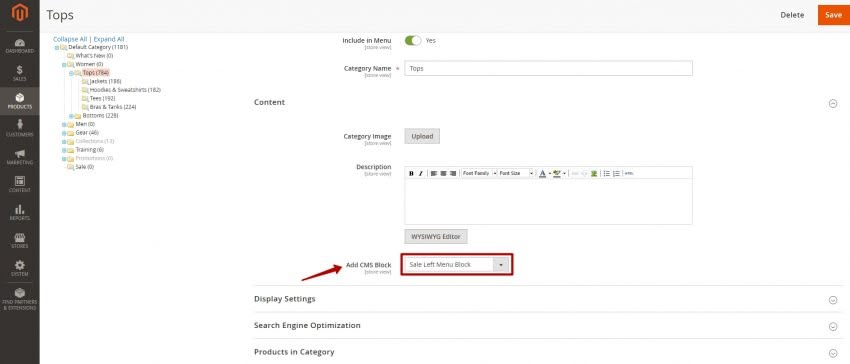Viewport: 850px width, 364px height.
Task: Open the Font Family dropdown
Action: pyautogui.click(x=479, y=174)
